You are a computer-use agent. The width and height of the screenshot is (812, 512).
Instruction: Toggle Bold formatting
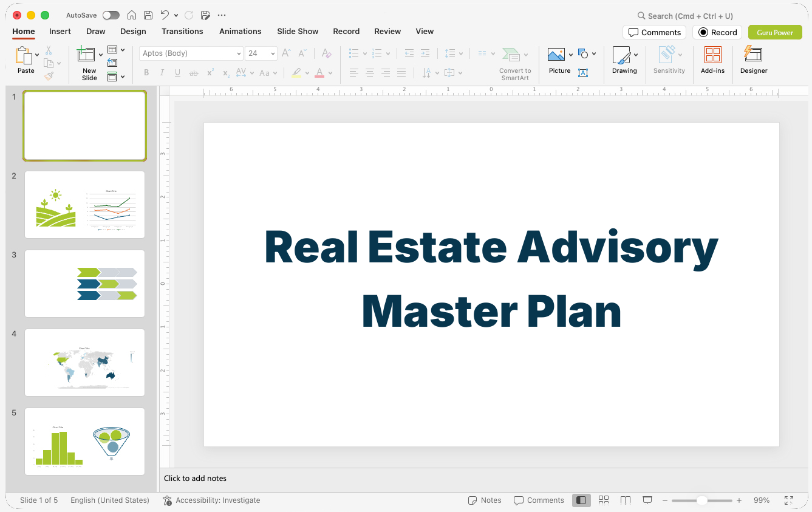point(146,73)
